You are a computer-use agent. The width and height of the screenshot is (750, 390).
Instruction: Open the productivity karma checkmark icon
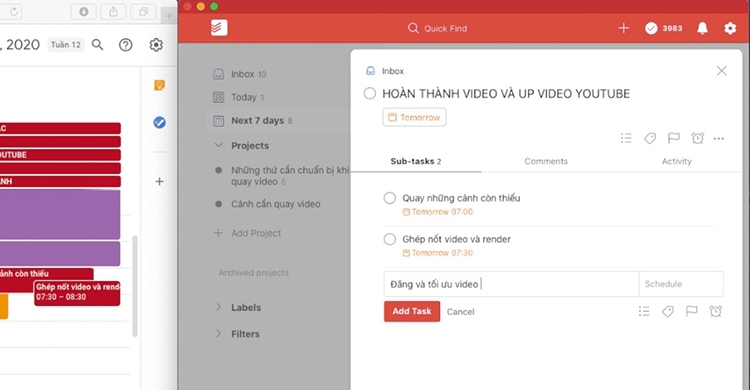pos(651,28)
